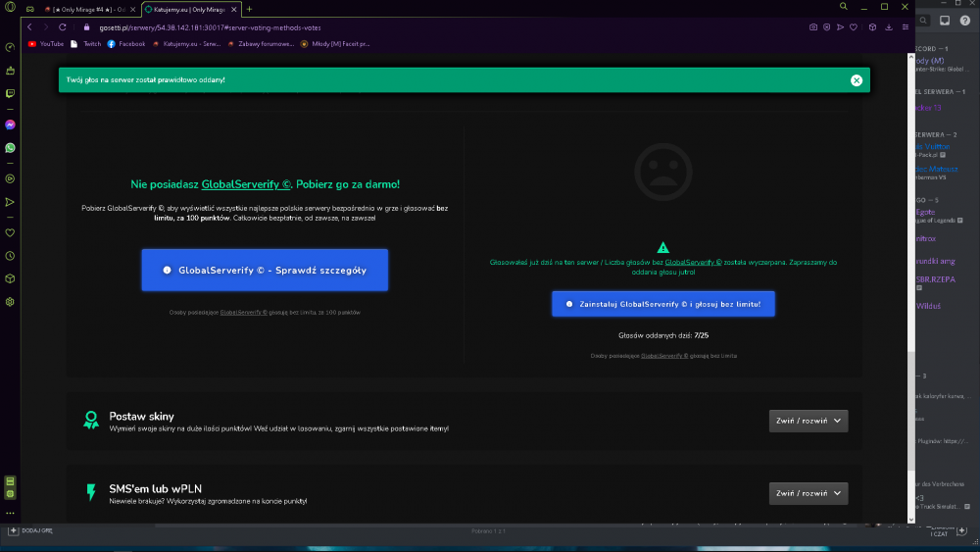Open the Twitch panel in sidebar

10,93
